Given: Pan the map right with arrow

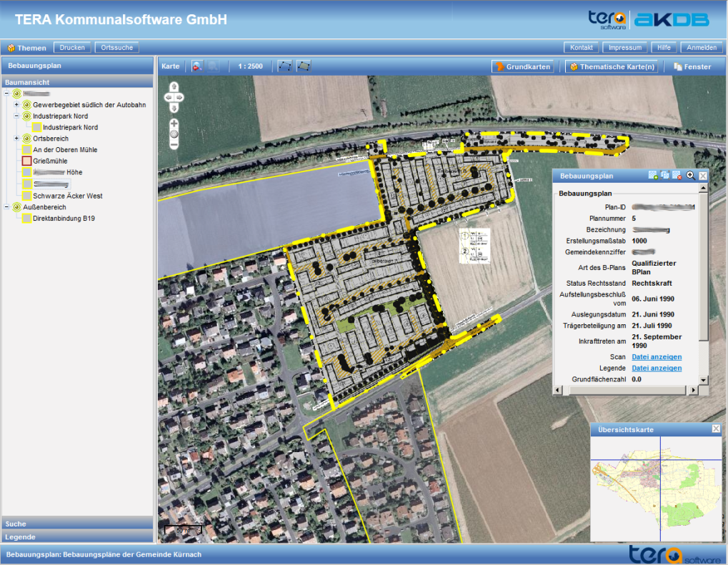Looking at the screenshot, I should (180, 96).
